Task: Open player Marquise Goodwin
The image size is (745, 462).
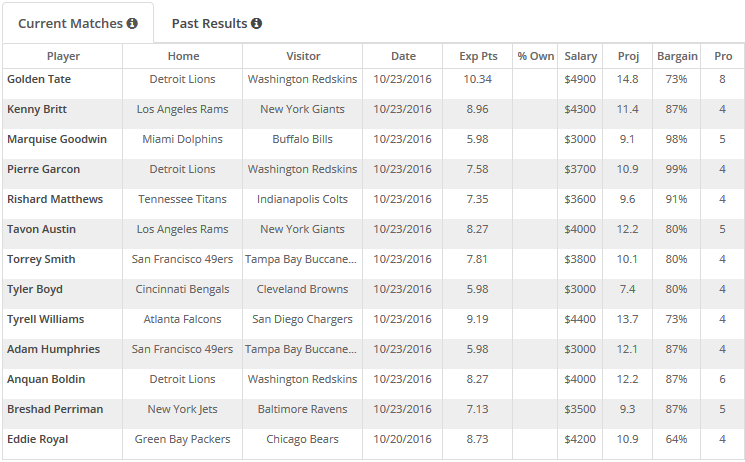Action: [x=57, y=139]
